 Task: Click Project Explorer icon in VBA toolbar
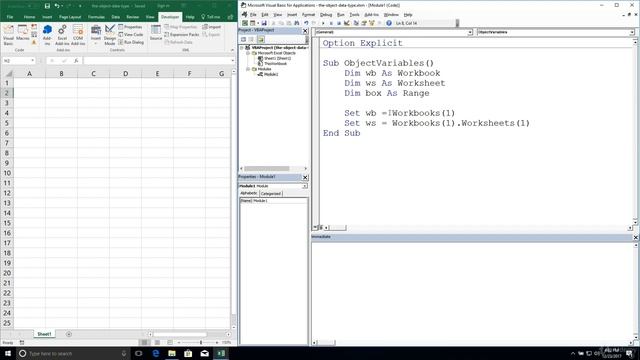[356, 23]
